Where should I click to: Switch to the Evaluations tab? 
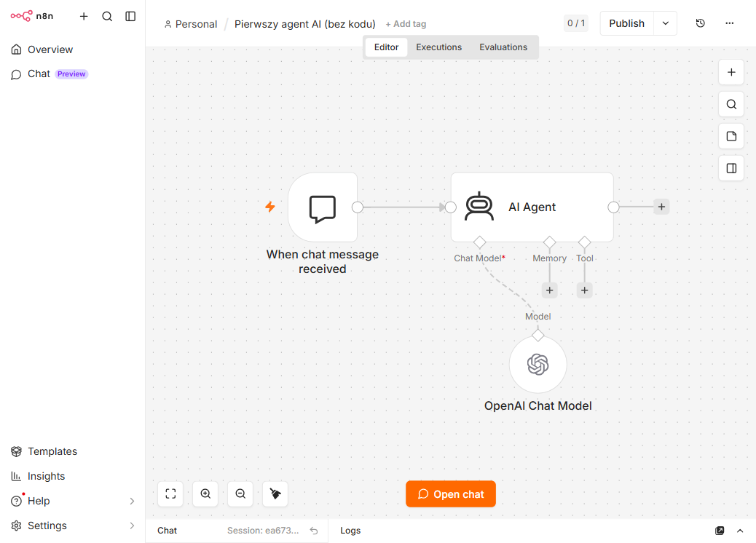pos(503,47)
